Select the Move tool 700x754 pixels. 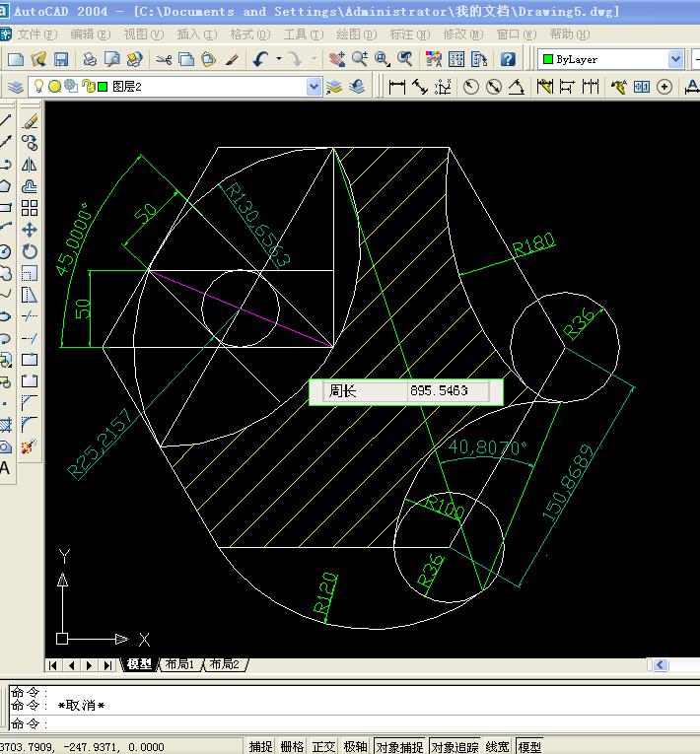point(30,230)
